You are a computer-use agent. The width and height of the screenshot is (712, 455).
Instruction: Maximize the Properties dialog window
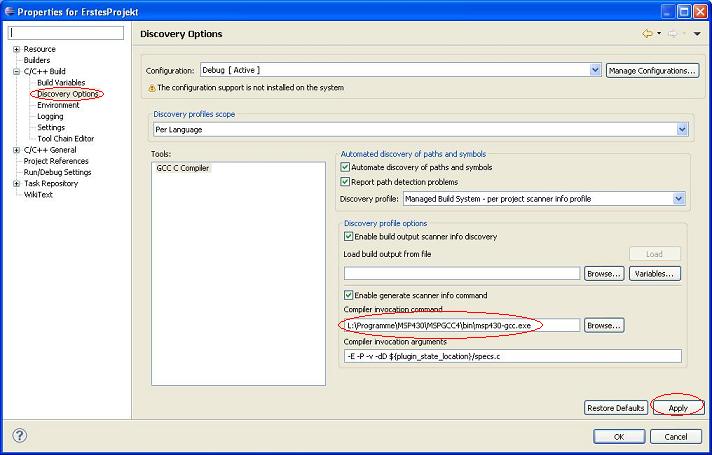(684, 12)
